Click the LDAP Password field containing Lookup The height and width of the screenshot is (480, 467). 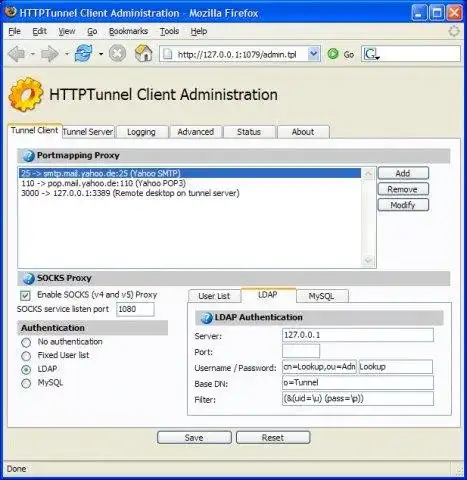coord(396,367)
